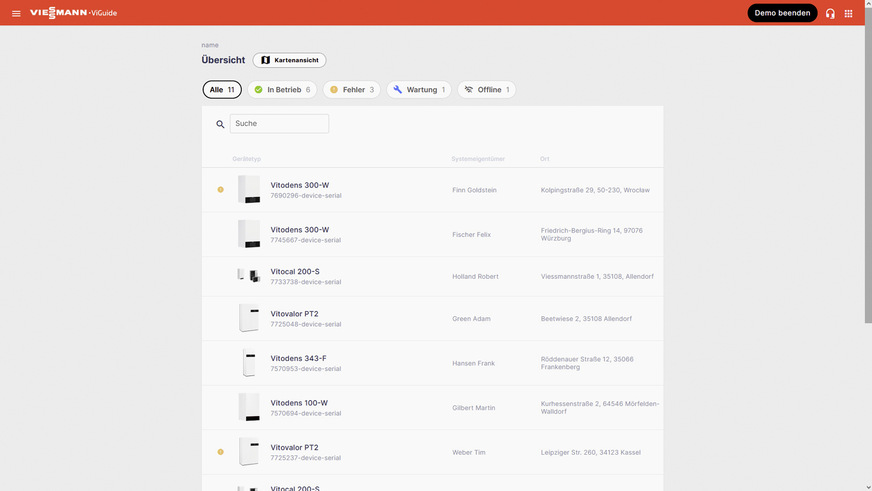Switch to Kartenansicht map view
This screenshot has height=491, width=872.
(289, 61)
